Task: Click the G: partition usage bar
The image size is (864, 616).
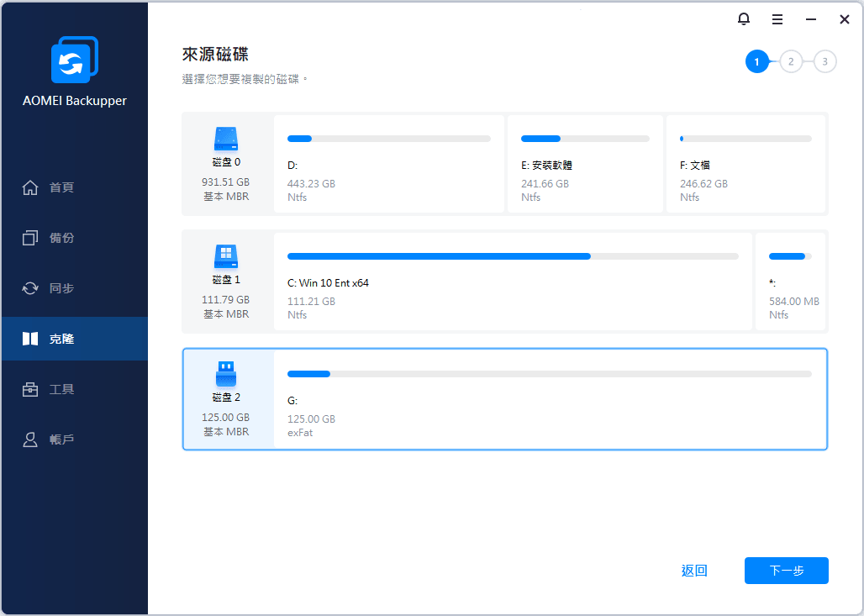Action: pyautogui.click(x=550, y=374)
